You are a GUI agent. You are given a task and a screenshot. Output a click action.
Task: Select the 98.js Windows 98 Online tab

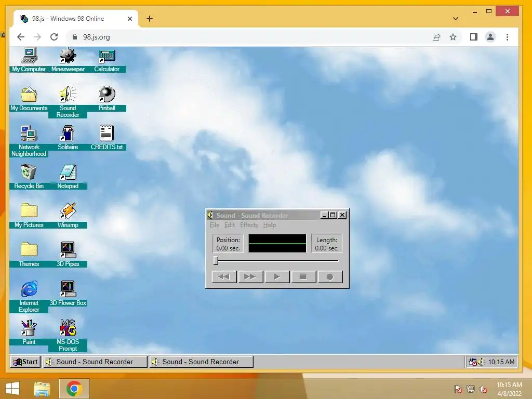pyautogui.click(x=75, y=19)
